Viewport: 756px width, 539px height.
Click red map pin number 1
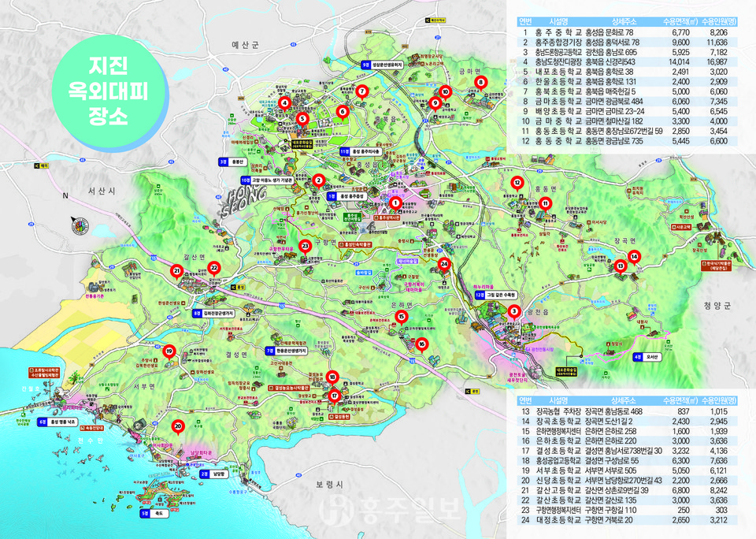pos(395,203)
